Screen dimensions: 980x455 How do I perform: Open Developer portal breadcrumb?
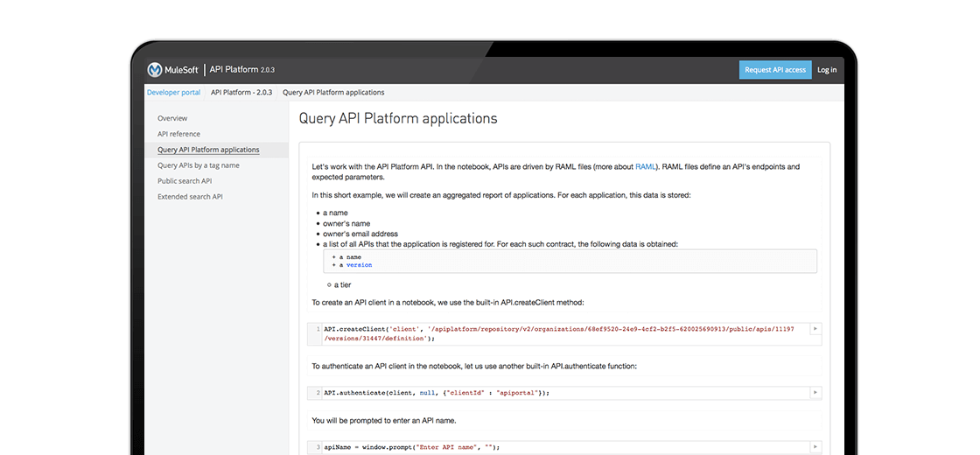174,93
